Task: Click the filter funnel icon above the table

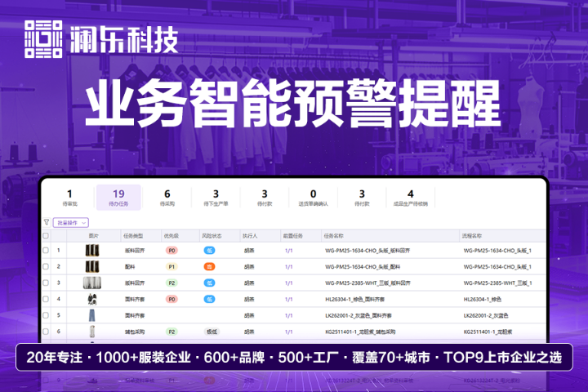Action: tap(47, 222)
